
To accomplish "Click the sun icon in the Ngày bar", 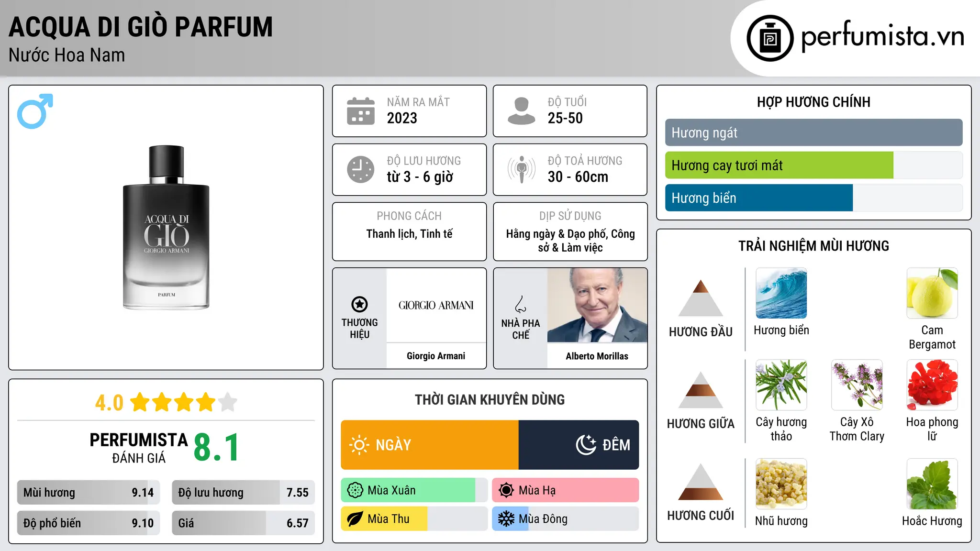I will [359, 445].
